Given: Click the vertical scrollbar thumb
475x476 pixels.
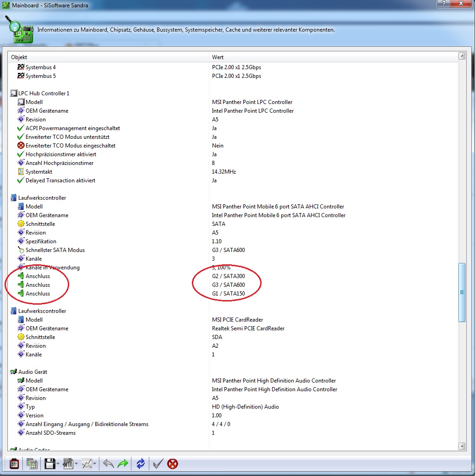Looking at the screenshot, I should [462, 292].
